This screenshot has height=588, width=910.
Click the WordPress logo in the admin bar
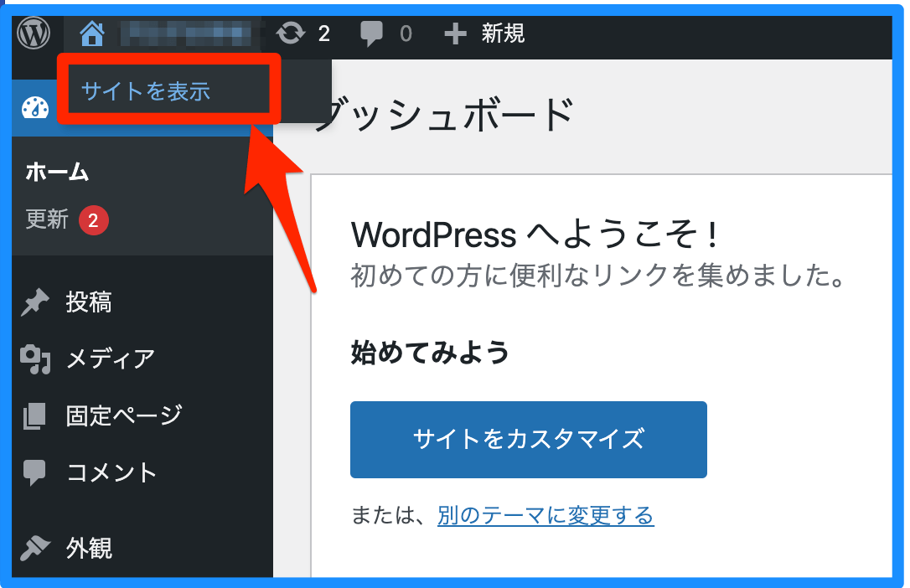coord(33,34)
